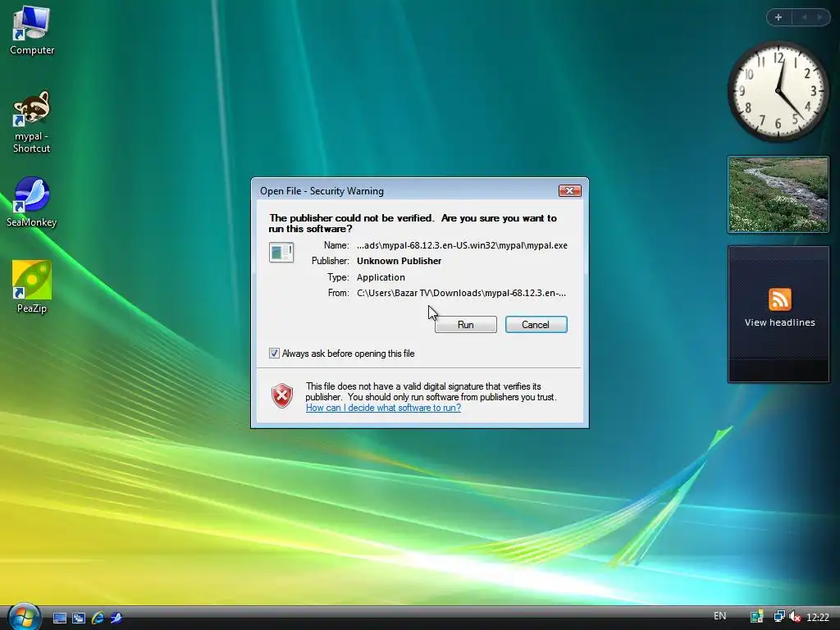
Task: Click the application file icon in dialog
Action: tap(281, 253)
